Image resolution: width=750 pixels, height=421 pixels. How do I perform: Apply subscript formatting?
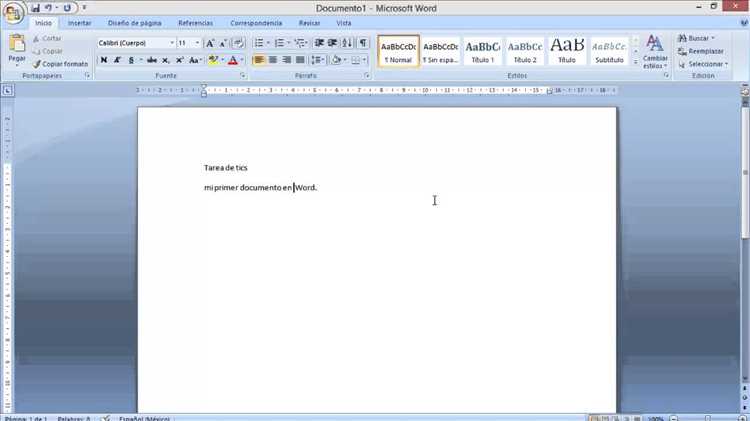pos(165,60)
